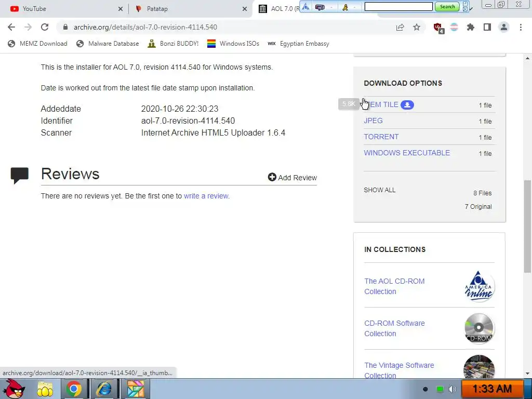The image size is (532, 399).
Task: Click the green network tray icon
Action: (x=440, y=389)
